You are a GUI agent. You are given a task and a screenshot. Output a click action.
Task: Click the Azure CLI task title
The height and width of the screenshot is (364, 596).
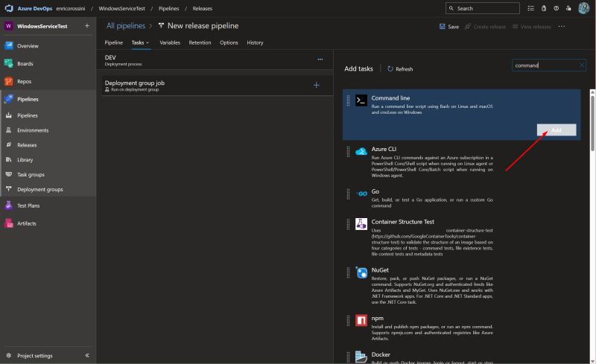[384, 150]
